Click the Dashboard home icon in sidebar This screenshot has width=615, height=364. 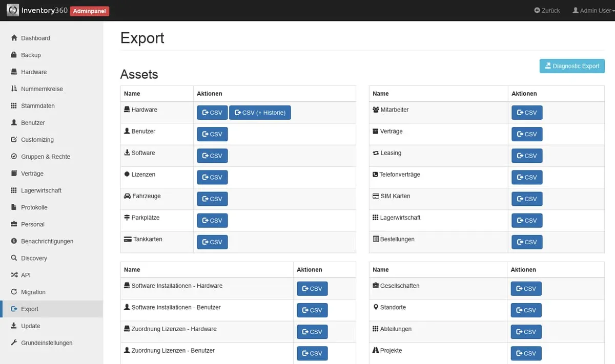[14, 38]
